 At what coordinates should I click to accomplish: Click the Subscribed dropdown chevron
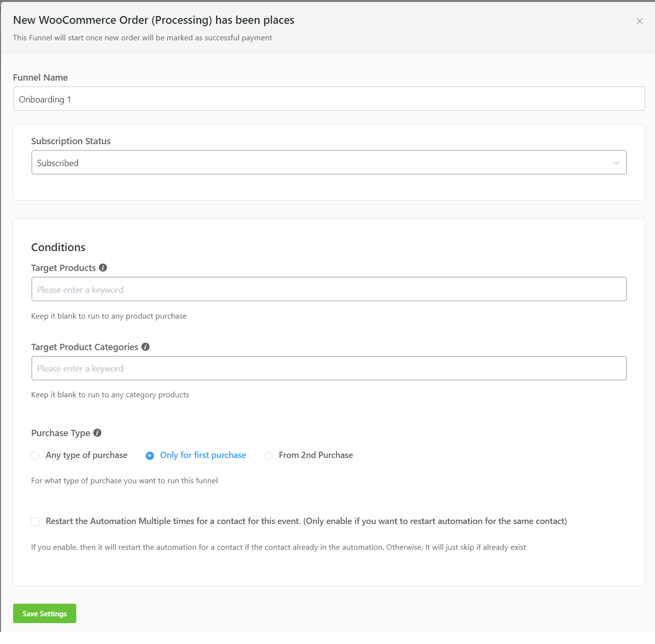616,162
